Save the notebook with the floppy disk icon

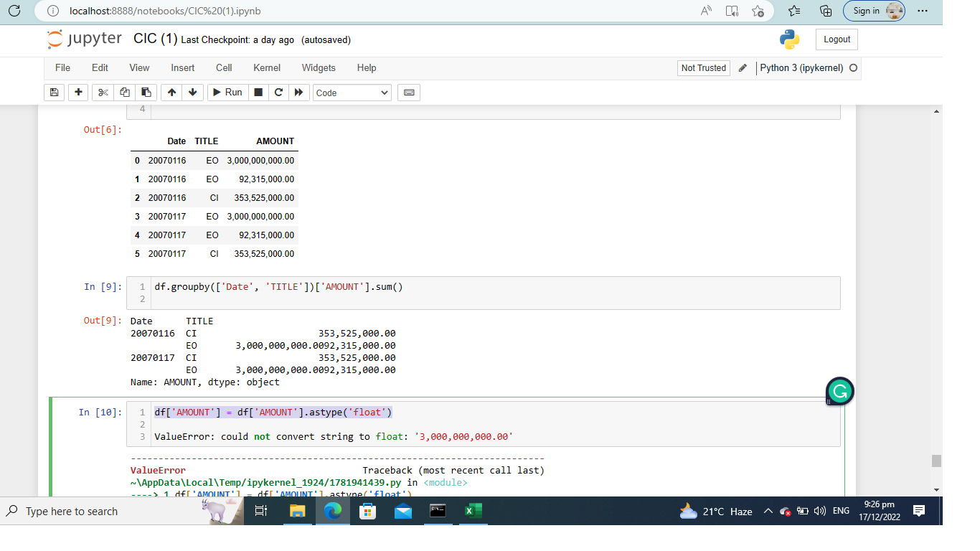point(54,93)
